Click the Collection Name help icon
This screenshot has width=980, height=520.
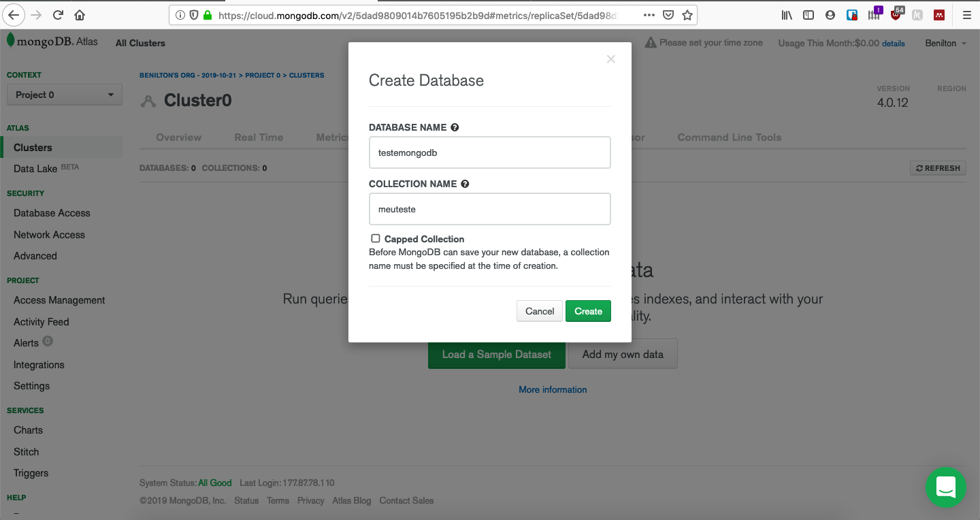465,184
